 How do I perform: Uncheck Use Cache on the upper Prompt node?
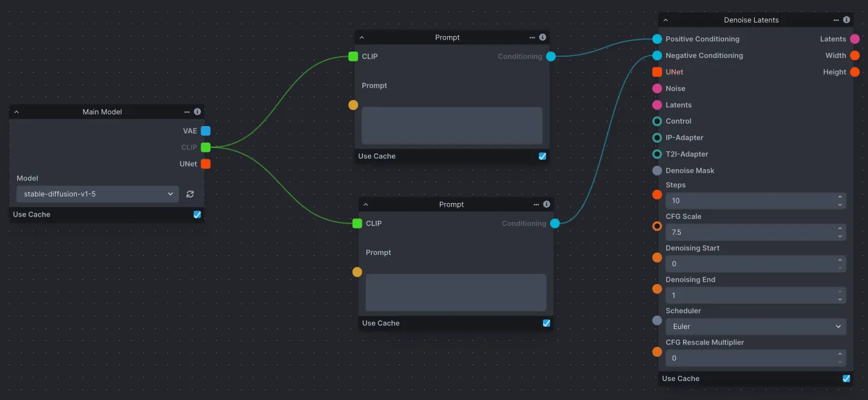click(542, 156)
